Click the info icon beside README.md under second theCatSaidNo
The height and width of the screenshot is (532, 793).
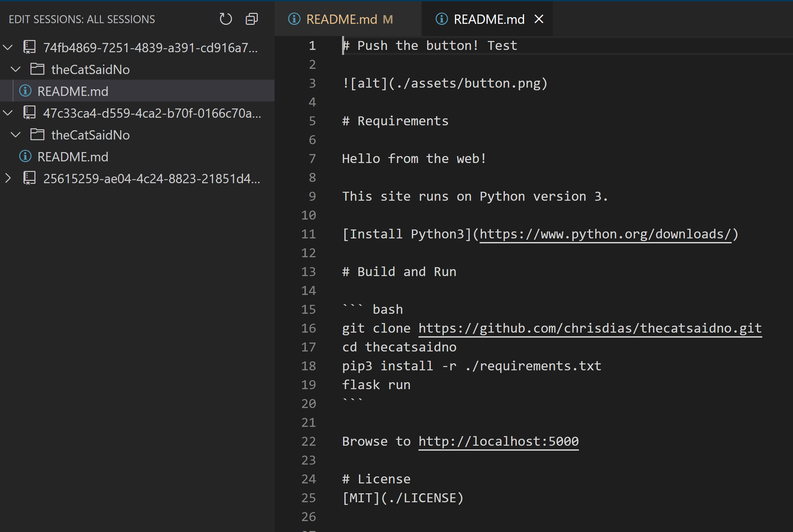click(25, 156)
